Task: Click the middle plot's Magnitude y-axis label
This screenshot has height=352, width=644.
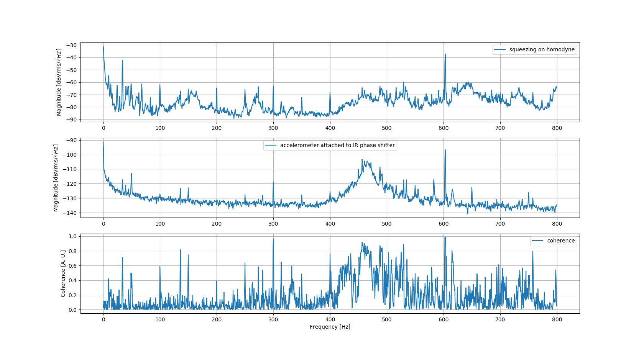Action: click(x=56, y=178)
